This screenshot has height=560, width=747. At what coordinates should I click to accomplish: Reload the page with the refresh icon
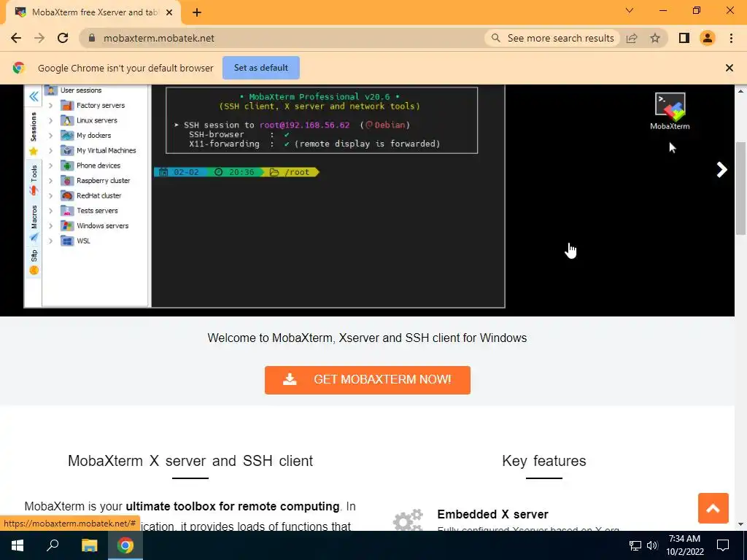pyautogui.click(x=63, y=38)
